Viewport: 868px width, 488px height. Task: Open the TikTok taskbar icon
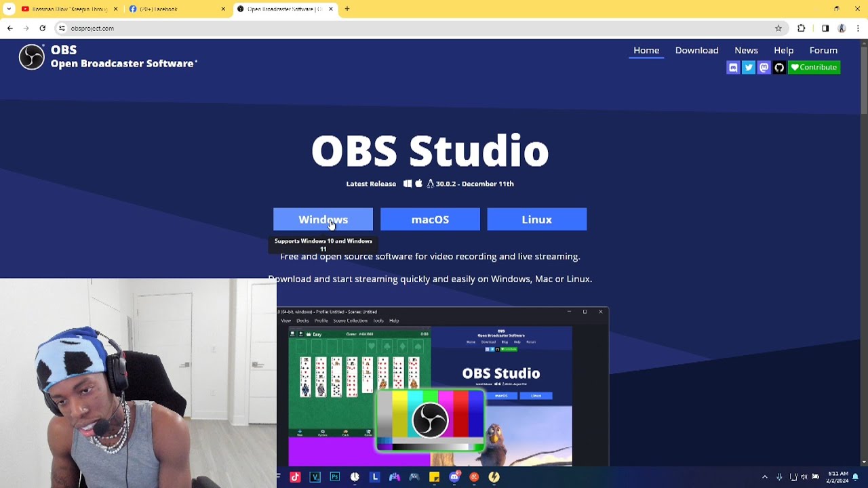click(295, 477)
